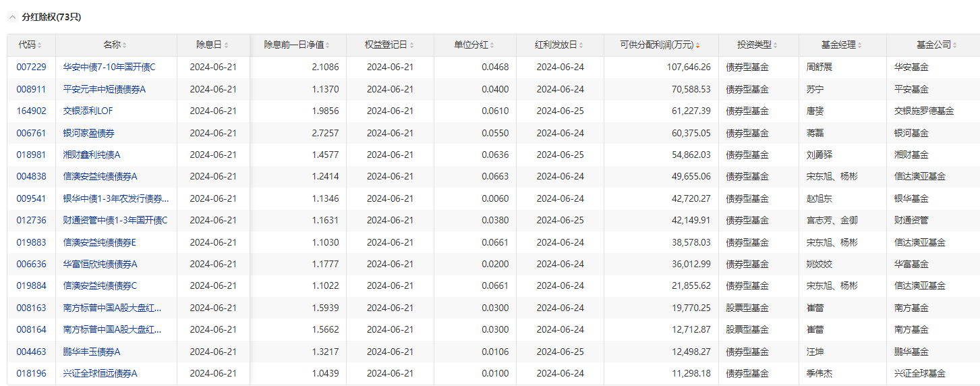Select profit value 61,227.39
The height and width of the screenshot is (386, 980).
(691, 111)
